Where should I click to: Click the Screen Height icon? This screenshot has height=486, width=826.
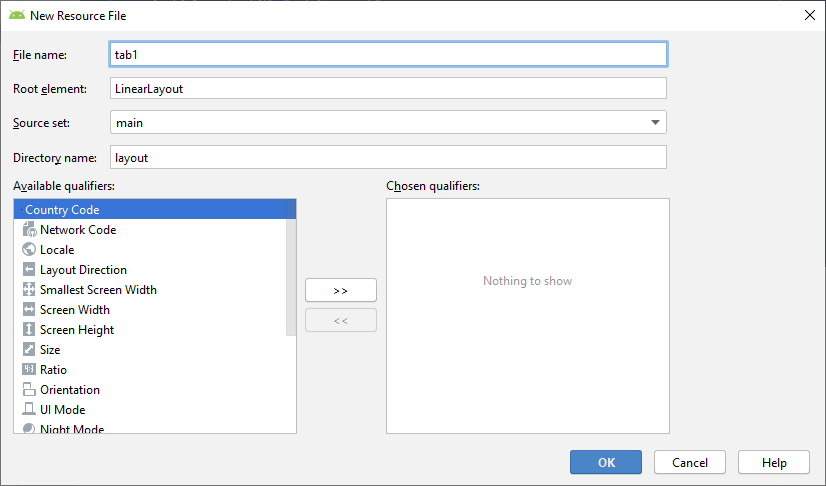(29, 330)
